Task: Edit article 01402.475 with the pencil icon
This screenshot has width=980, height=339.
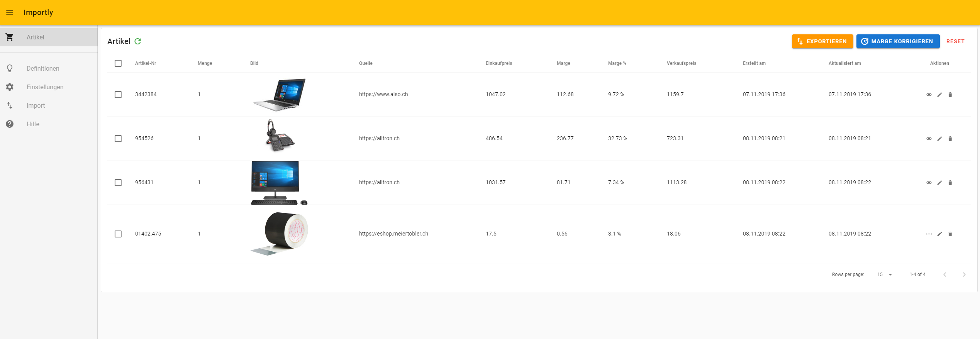Action: [939, 234]
